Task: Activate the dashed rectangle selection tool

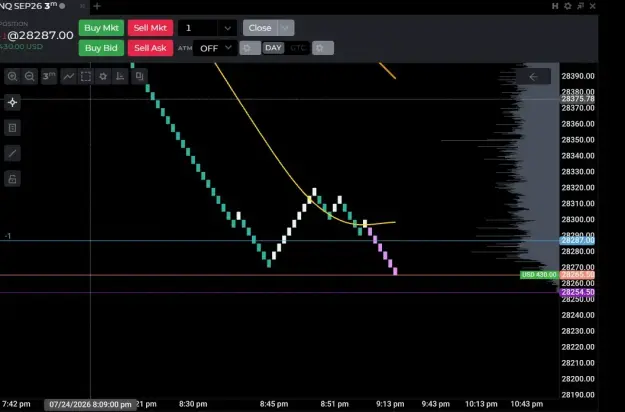Action: [86, 76]
